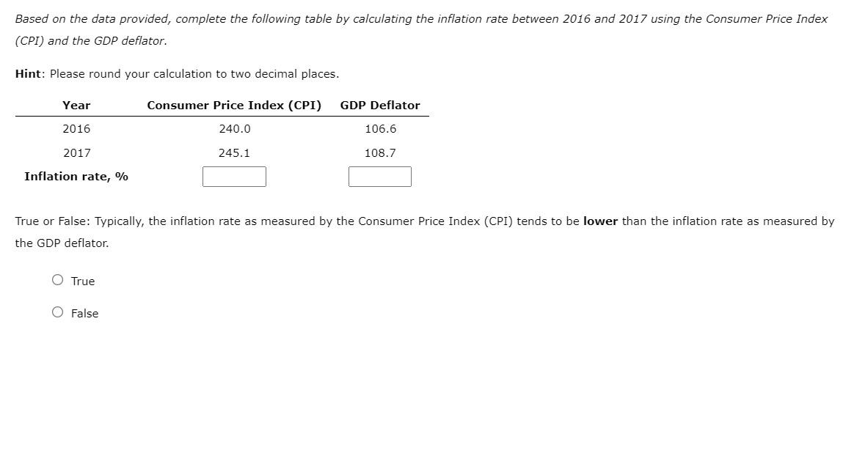Click the Consumer Price Index column header
The height and width of the screenshot is (475, 868).
234,105
